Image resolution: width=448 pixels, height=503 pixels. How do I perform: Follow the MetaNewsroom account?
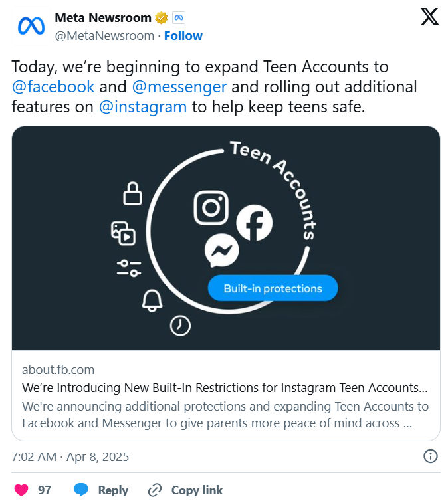[183, 35]
